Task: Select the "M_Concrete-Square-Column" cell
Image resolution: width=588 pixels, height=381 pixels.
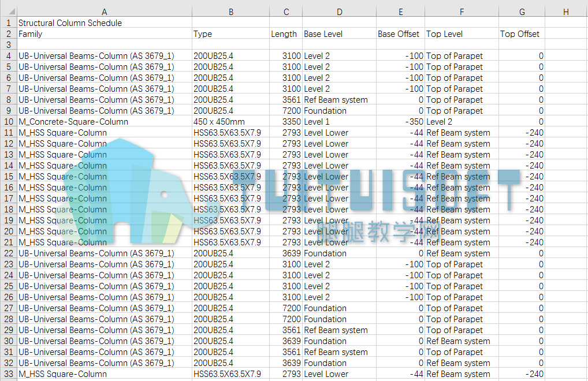Action: [104, 122]
